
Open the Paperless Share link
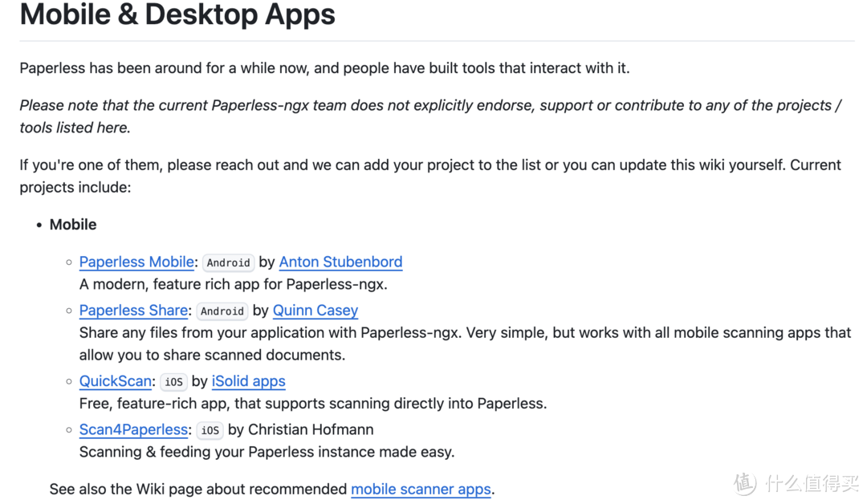click(133, 311)
